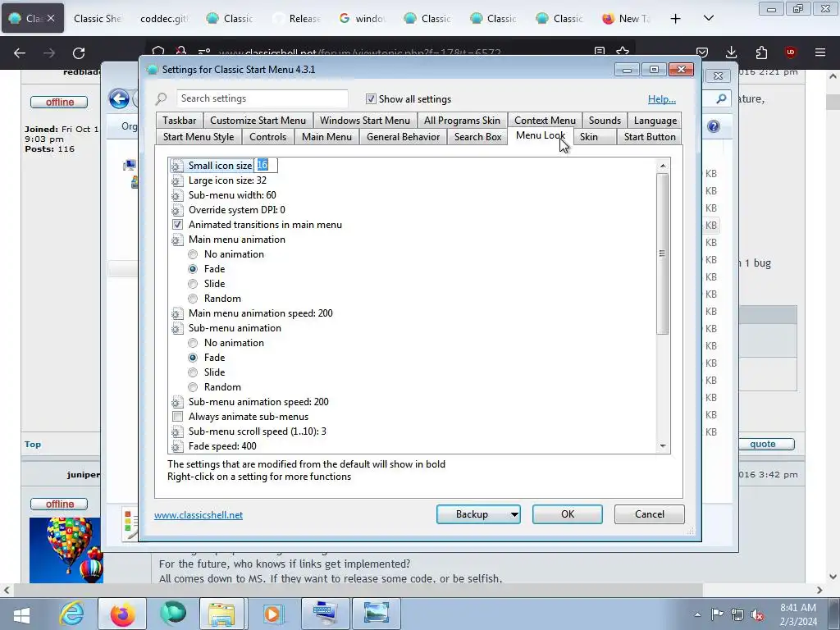Viewport: 840px width, 630px height.
Task: Open General Behavior tab
Action: pyautogui.click(x=404, y=137)
